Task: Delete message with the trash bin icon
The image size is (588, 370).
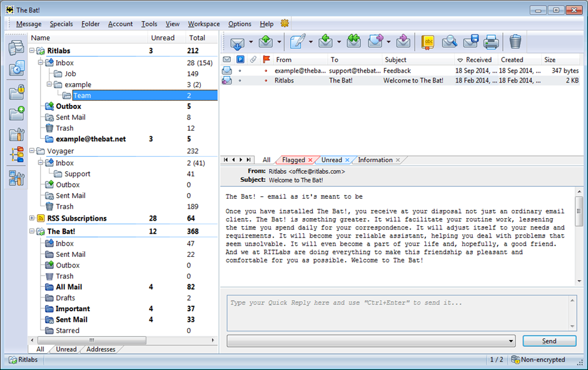Action: pos(515,42)
